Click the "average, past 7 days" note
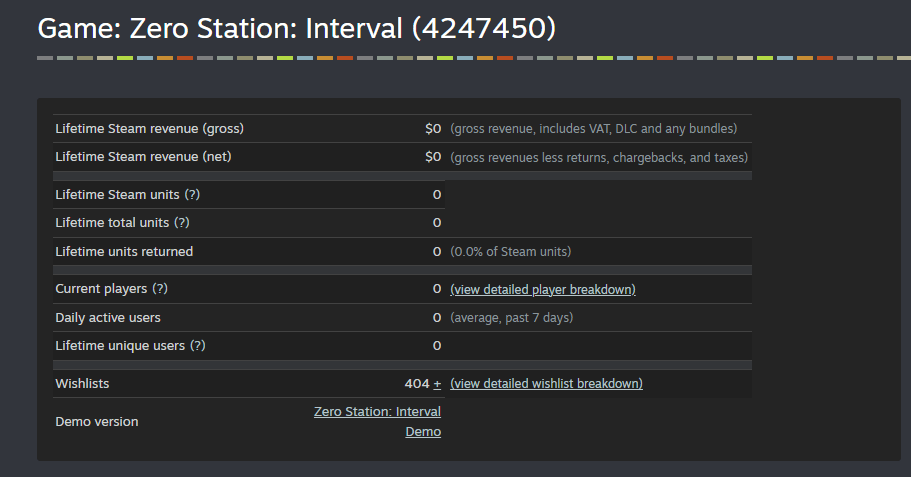 [x=511, y=318]
